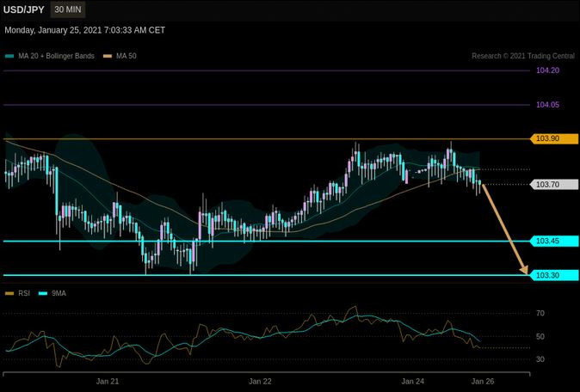Image resolution: width=580 pixels, height=392 pixels.
Task: Click the USD/JPY symbol title
Action: click(24, 10)
